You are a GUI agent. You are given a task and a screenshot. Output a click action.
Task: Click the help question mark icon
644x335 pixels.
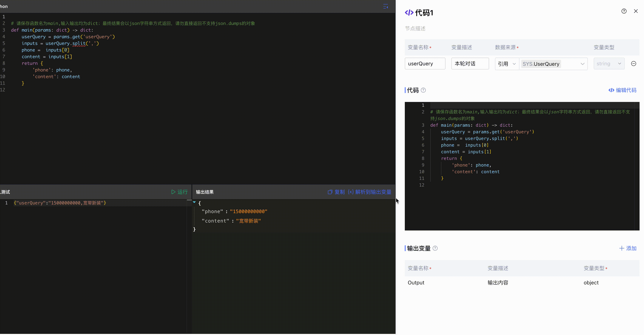(624, 11)
